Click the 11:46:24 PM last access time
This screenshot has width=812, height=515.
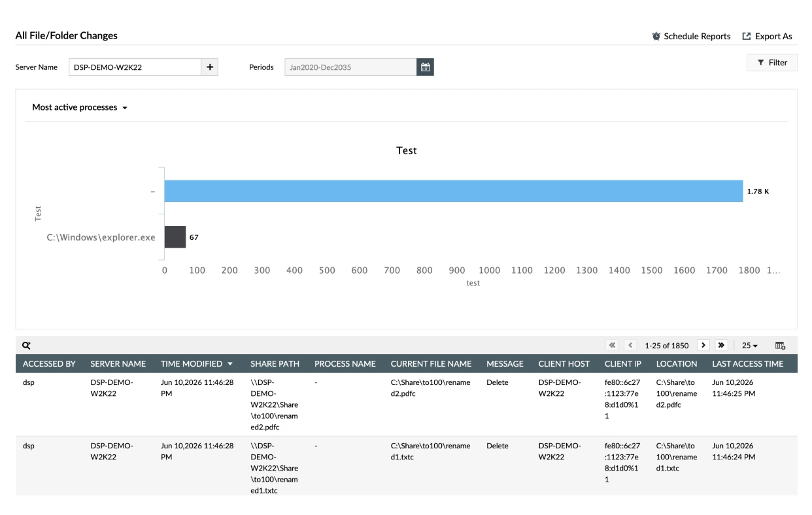tap(734, 452)
